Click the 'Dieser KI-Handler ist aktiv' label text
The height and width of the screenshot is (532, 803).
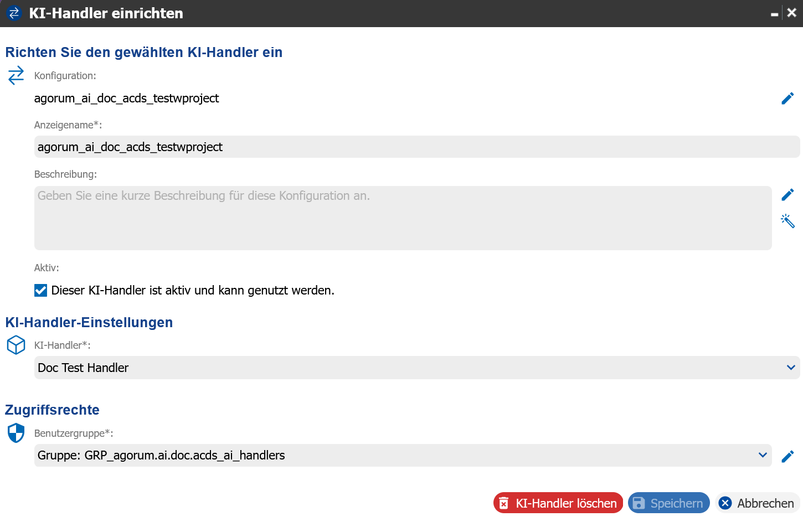[193, 291]
